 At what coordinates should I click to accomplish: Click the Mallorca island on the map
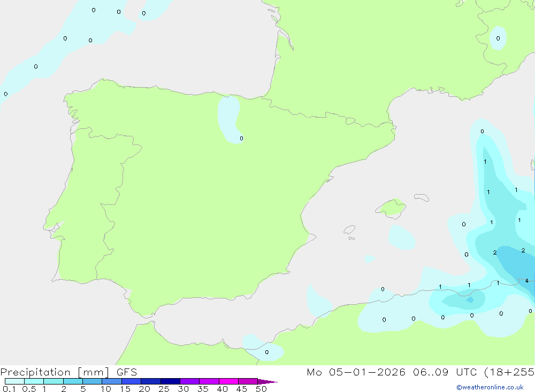[391, 207]
